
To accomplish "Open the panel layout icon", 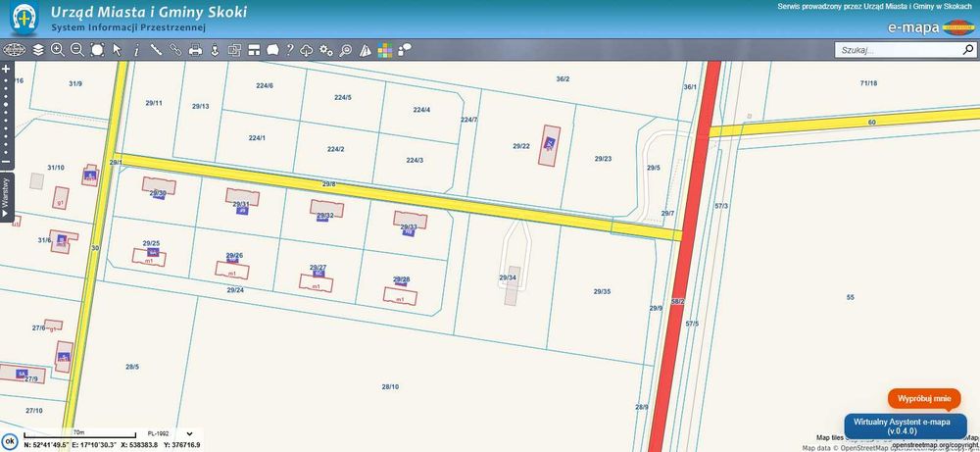I will [x=254, y=50].
